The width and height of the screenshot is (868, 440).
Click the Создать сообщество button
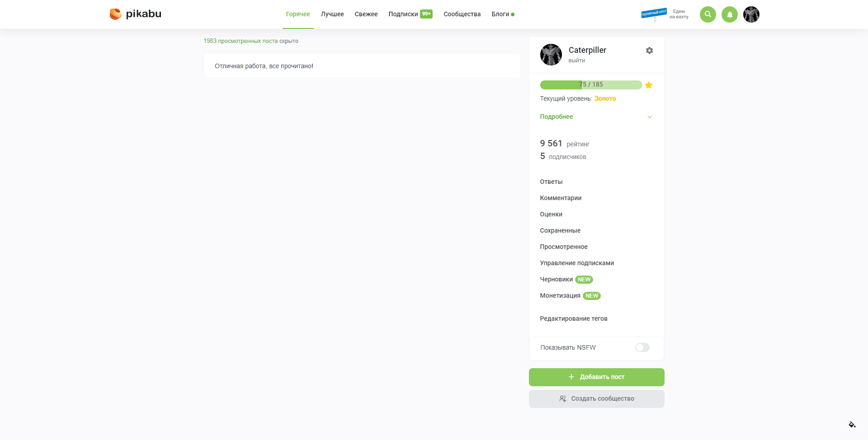point(596,399)
